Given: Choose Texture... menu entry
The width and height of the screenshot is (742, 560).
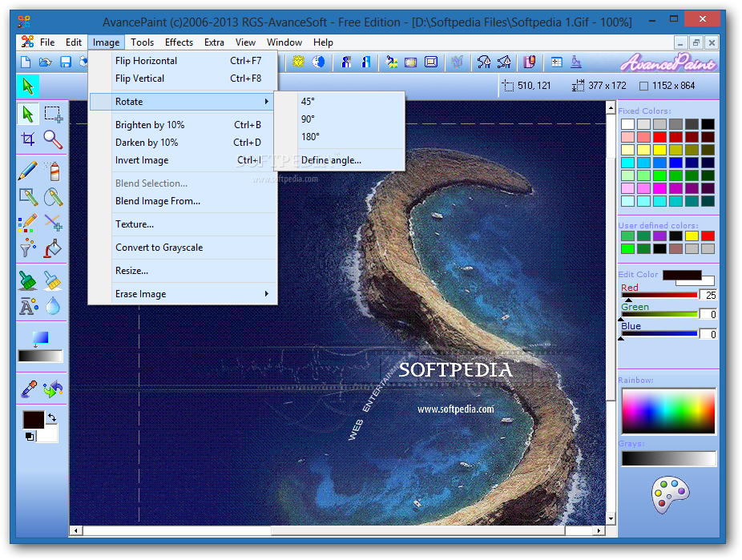Looking at the screenshot, I should (x=183, y=224).
